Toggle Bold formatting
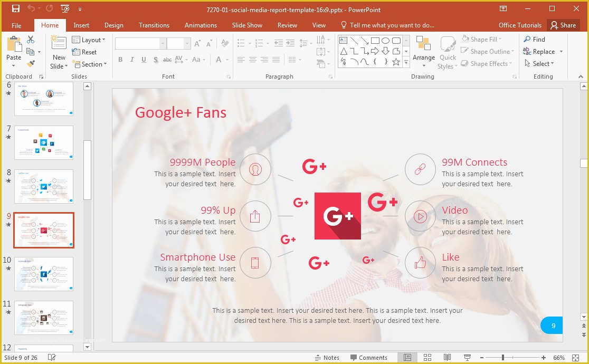Image resolution: width=589 pixels, height=364 pixels. [x=120, y=60]
